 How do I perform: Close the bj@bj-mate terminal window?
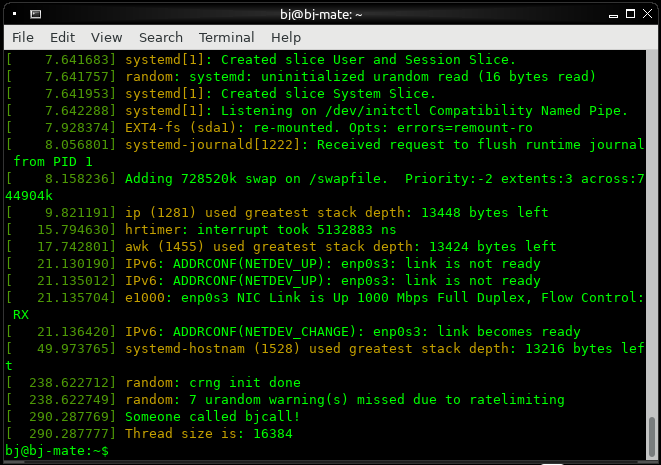646,14
